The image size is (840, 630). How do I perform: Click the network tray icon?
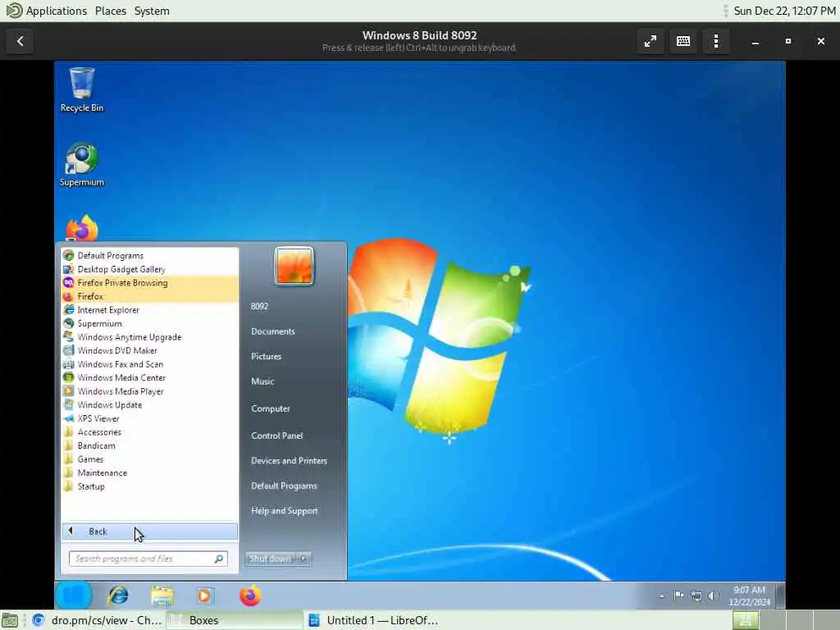696,596
